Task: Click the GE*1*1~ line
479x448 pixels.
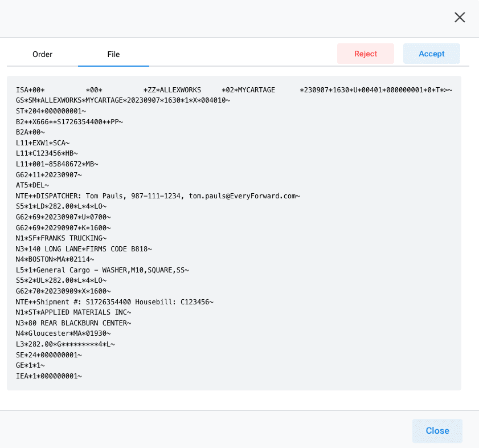Action: coord(30,365)
